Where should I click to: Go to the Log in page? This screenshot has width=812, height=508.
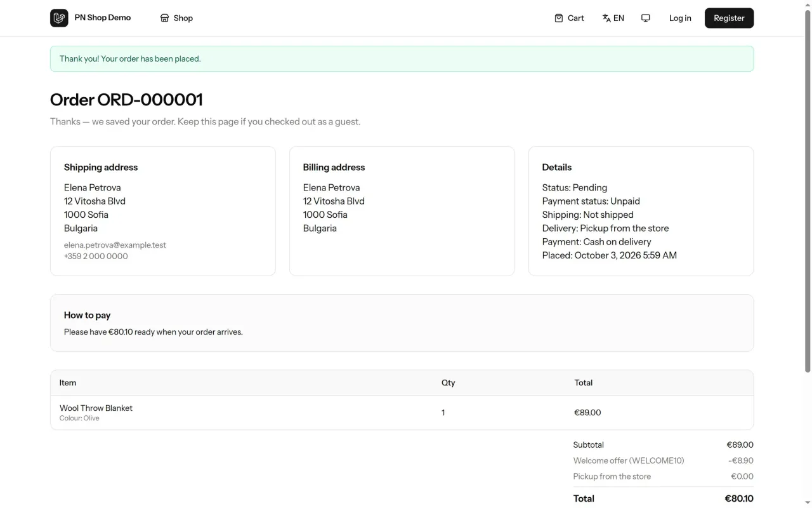(680, 18)
